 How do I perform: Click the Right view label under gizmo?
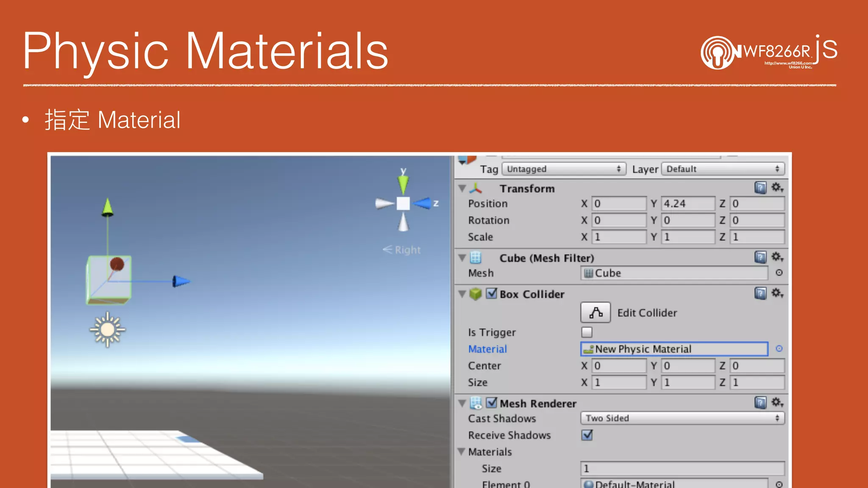(402, 250)
